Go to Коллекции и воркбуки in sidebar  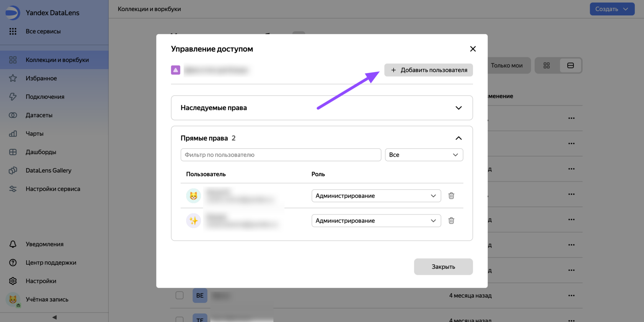coord(54,60)
